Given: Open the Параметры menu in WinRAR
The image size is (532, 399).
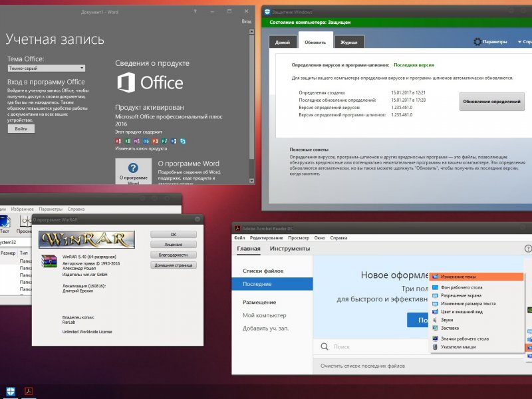Looking at the screenshot, I should click(51, 209).
